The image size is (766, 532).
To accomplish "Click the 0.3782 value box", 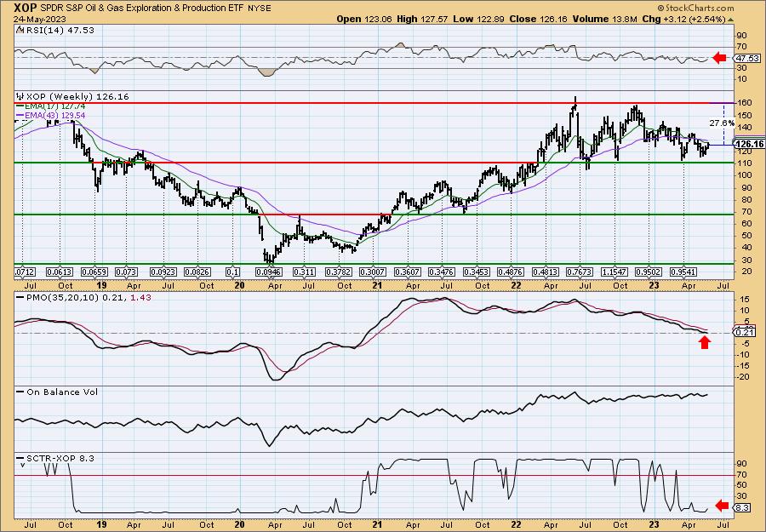I will [338, 272].
